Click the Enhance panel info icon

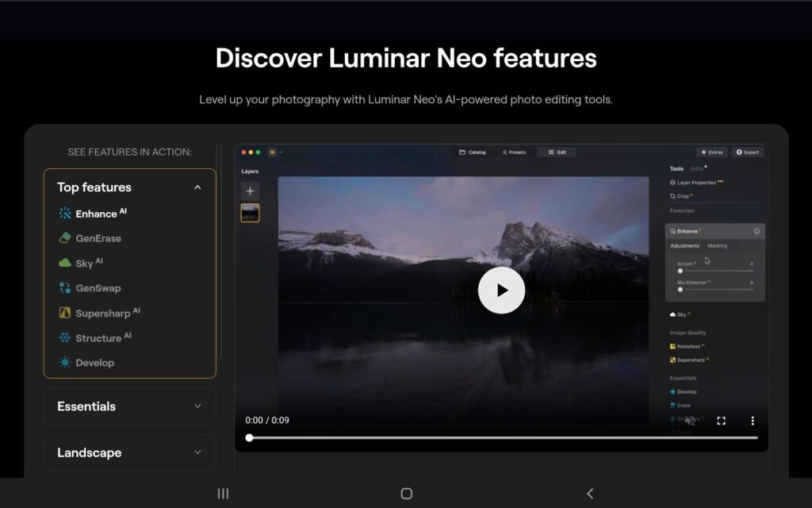(756, 231)
